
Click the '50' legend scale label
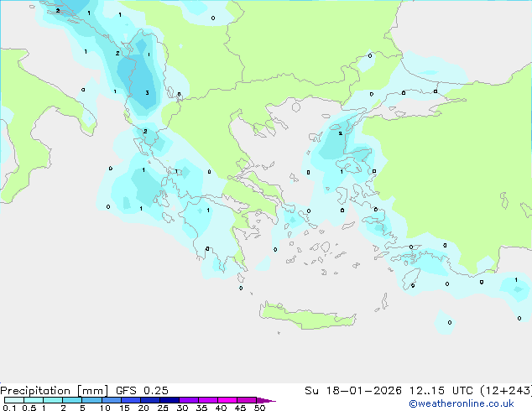pos(260,408)
